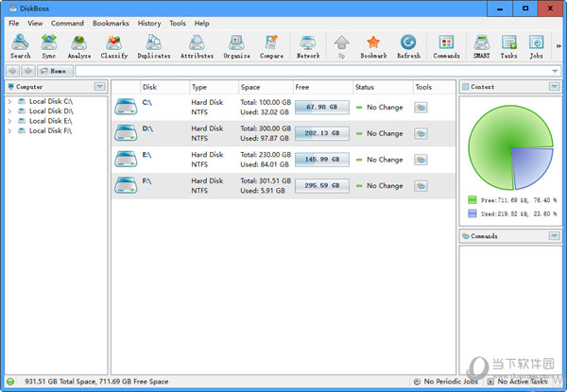Open the address bar dropdown arrow
The width and height of the screenshot is (567, 392).
(555, 71)
